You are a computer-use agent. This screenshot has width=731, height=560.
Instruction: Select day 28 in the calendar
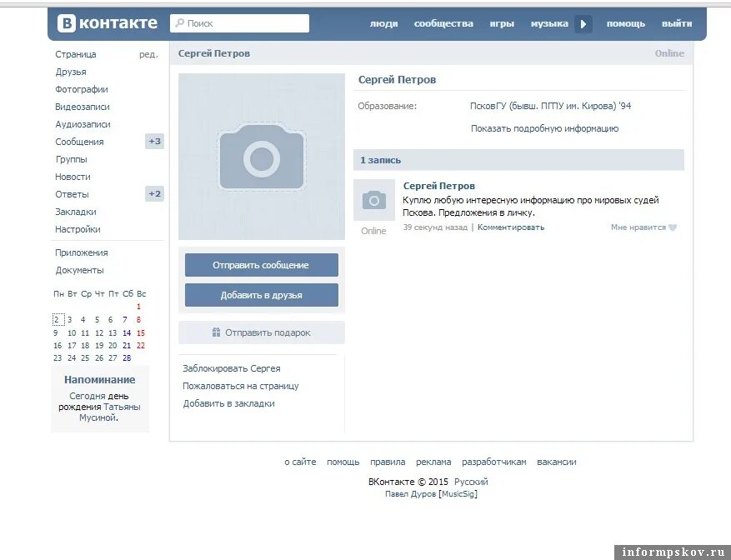point(127,358)
